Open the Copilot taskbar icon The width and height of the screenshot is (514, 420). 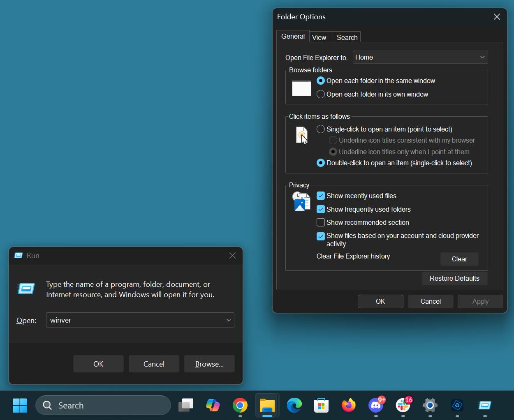coord(213,405)
